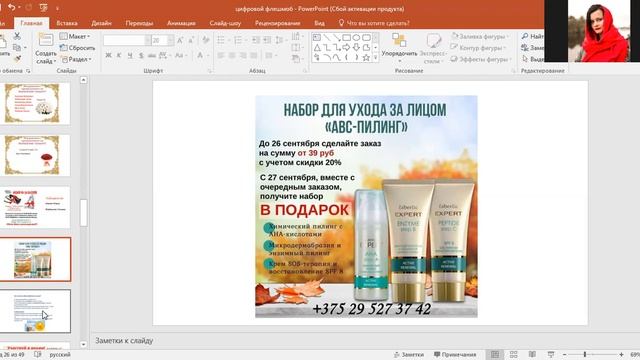Click the Создать слайд new slide icon
The image size is (640, 360).
(46, 40)
